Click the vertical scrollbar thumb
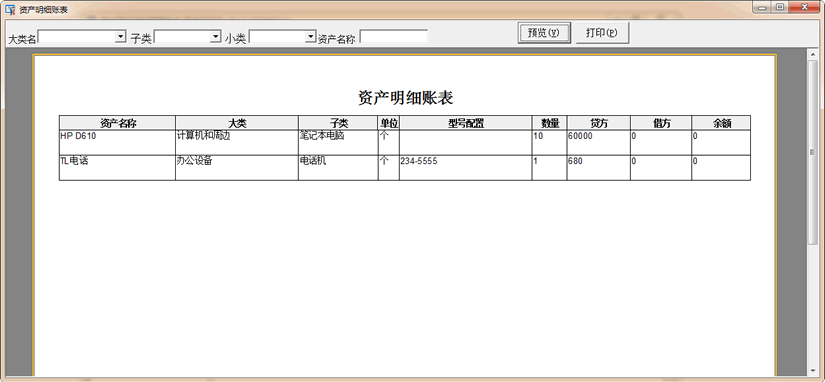825x382 pixels. [813, 152]
